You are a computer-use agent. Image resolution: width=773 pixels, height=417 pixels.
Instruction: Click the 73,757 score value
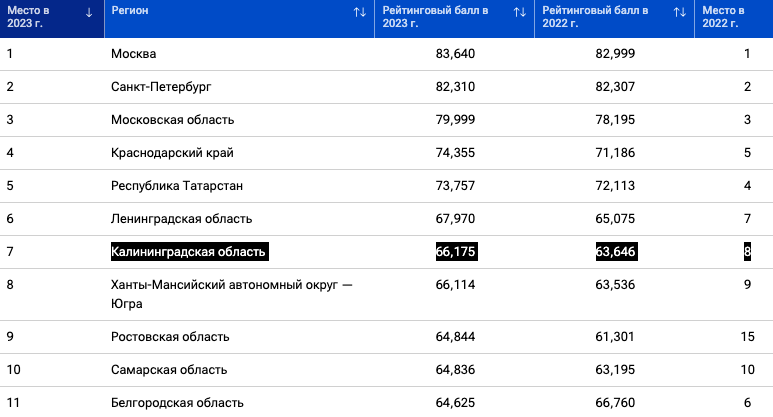(x=456, y=186)
